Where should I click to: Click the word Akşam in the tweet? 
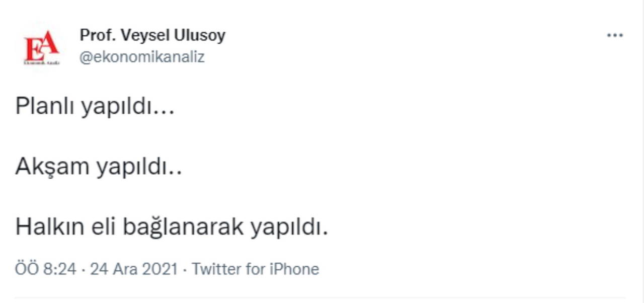(x=52, y=167)
